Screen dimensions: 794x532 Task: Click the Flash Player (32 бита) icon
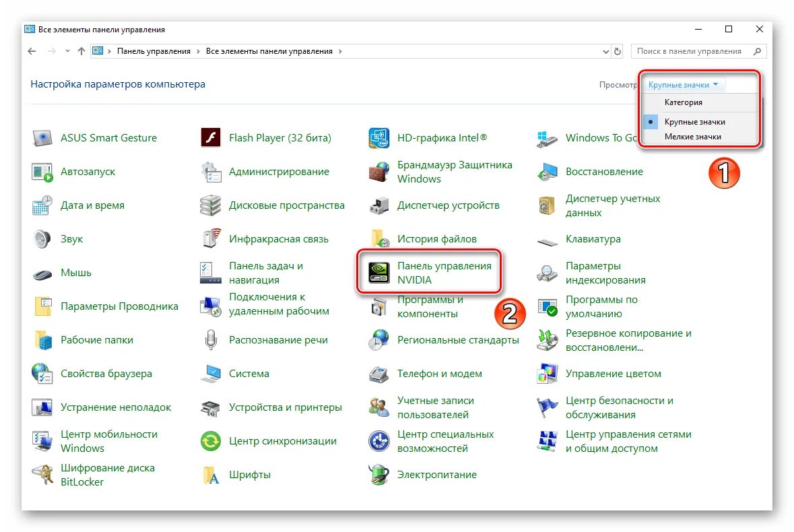211,137
